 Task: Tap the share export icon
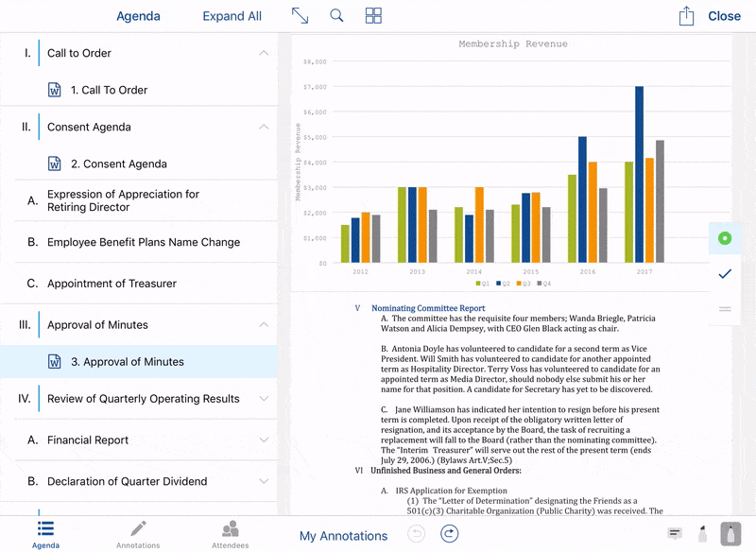[x=686, y=16]
